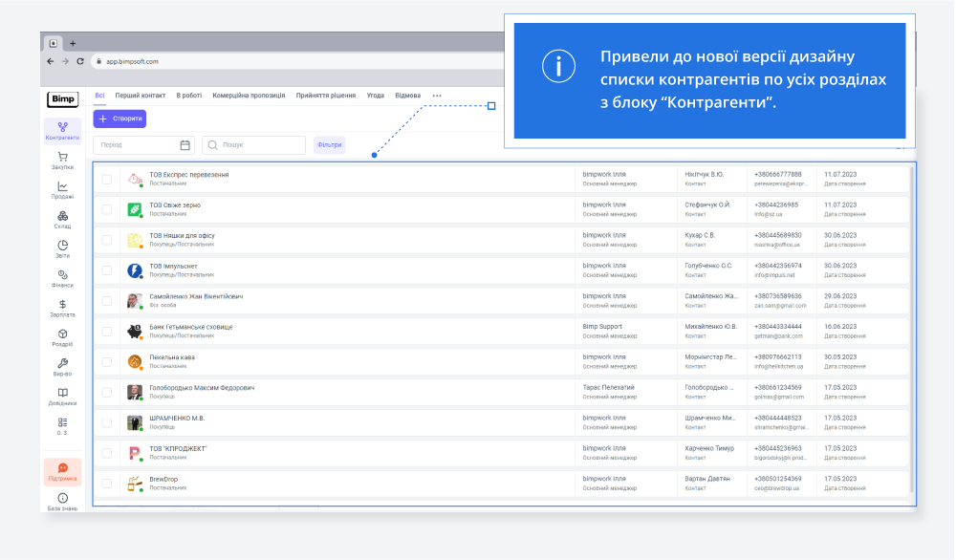This screenshot has height=560, width=956.
Task: Go to the Склад warehouse section
Action: tap(62, 217)
